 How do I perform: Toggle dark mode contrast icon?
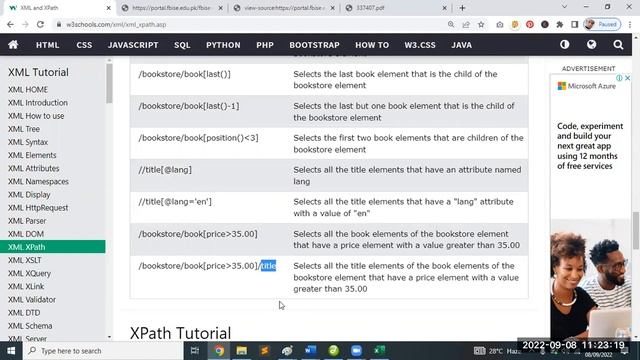click(564, 44)
